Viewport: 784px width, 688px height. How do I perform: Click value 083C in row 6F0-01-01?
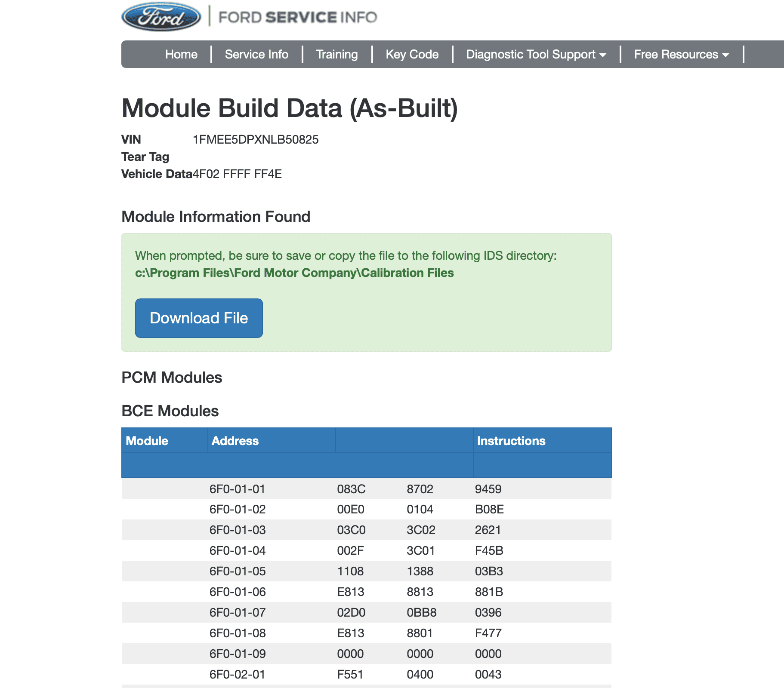[351, 489]
